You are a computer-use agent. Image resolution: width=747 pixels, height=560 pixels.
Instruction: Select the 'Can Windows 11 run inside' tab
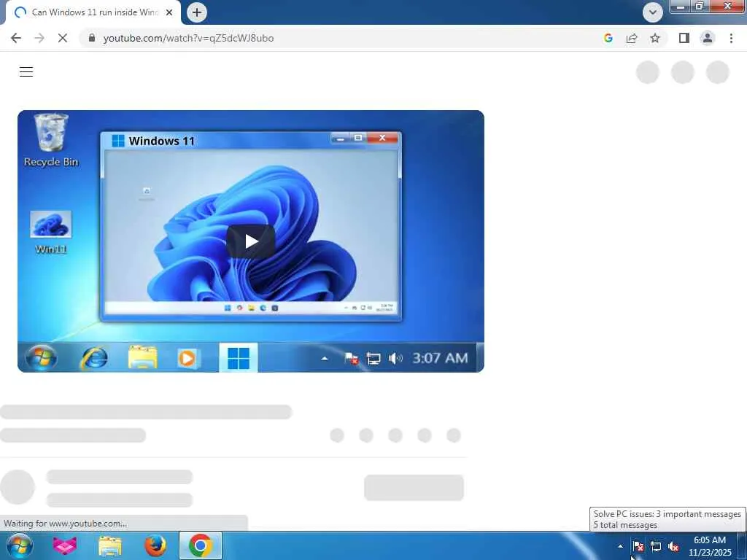(94, 12)
